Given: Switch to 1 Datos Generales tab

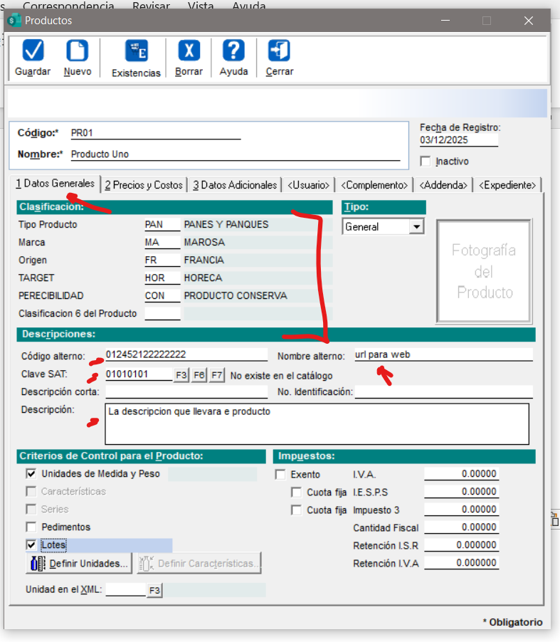Looking at the screenshot, I should (x=55, y=183).
